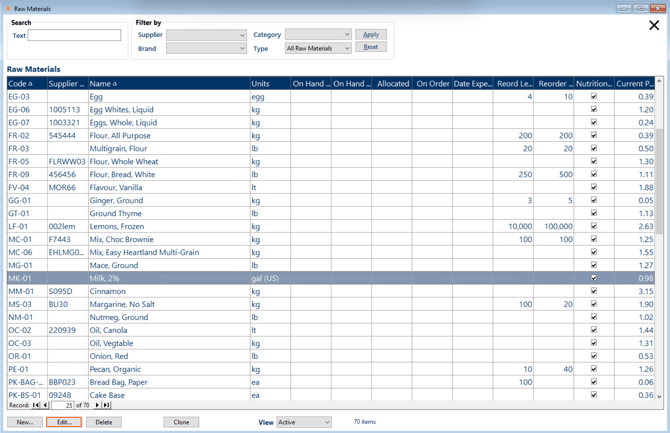The height and width of the screenshot is (433, 670).
Task: Toggle Nutrition checkbox for Flavour, Vanilla
Action: tap(594, 187)
